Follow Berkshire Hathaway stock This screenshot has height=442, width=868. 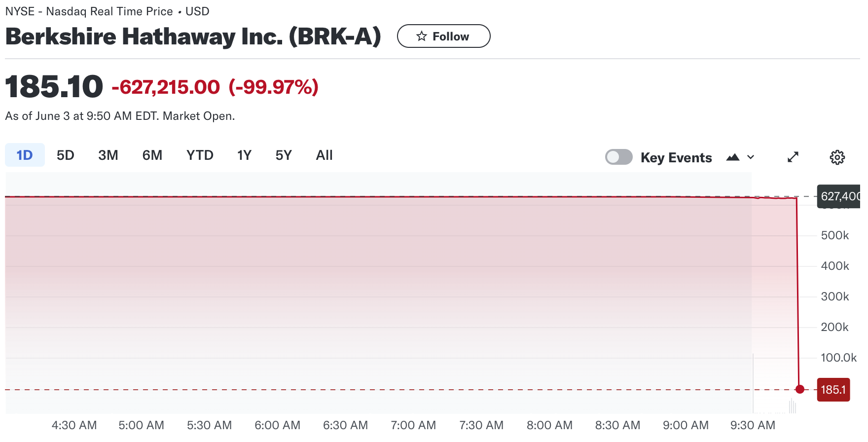[x=444, y=36]
